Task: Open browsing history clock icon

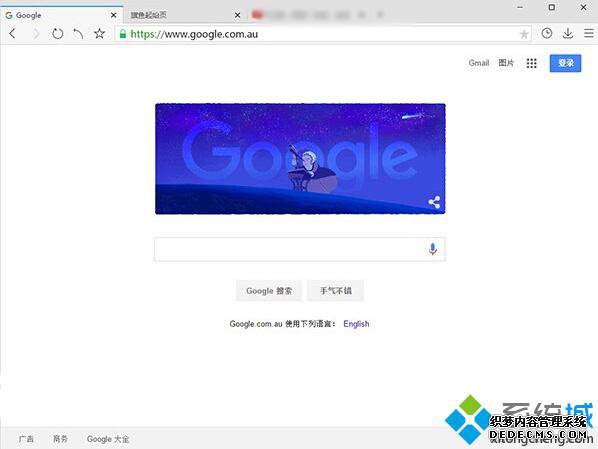Action: tap(547, 34)
